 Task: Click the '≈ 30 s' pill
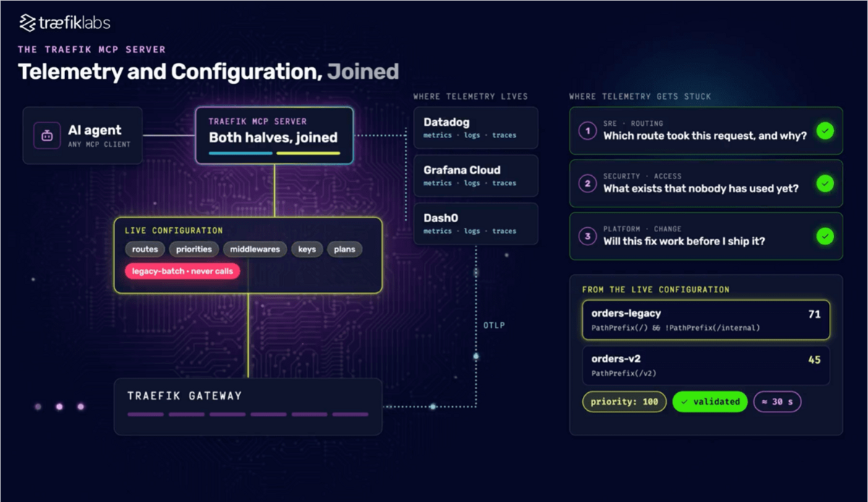(778, 402)
